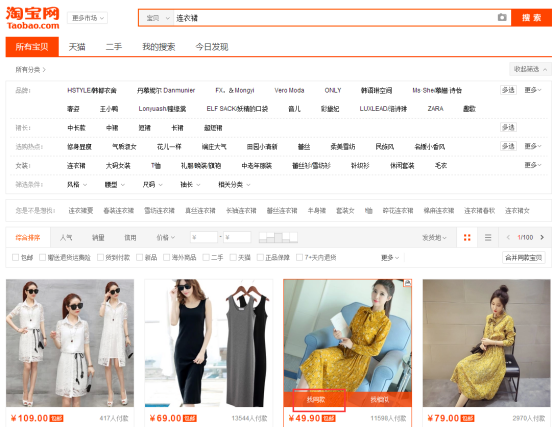This screenshot has height=428, width=554.
Task: Click 找相似 on yellow dress item
Action: point(380,399)
